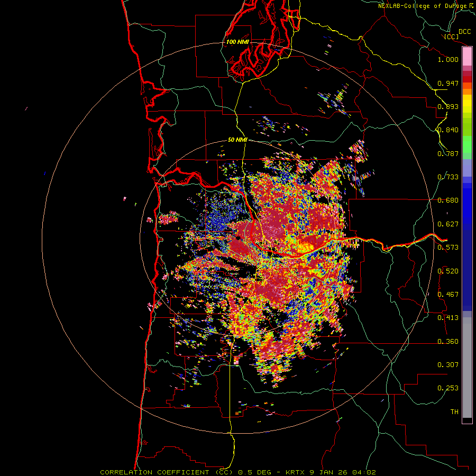476x476 pixels.
Task: Click the 0.787 legend value
Action: click(x=448, y=153)
